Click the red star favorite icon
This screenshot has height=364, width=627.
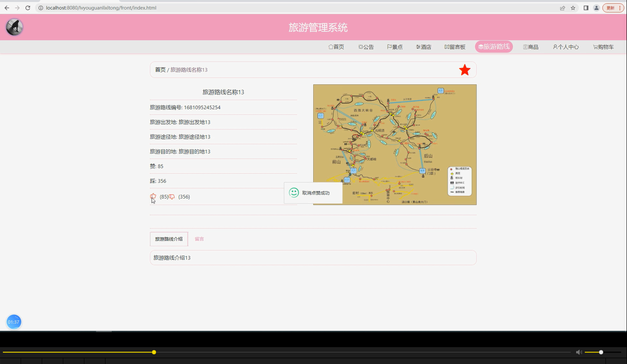pyautogui.click(x=464, y=70)
